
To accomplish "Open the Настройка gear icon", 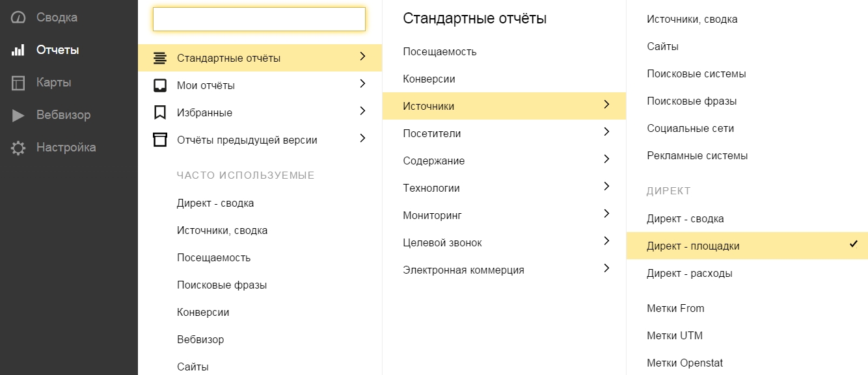I will tap(18, 148).
